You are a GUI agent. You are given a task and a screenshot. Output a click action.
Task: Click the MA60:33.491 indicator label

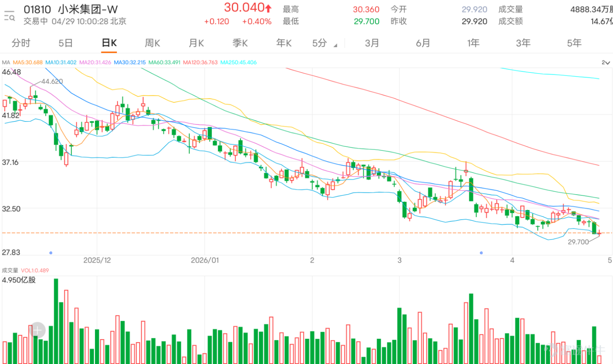(x=164, y=62)
